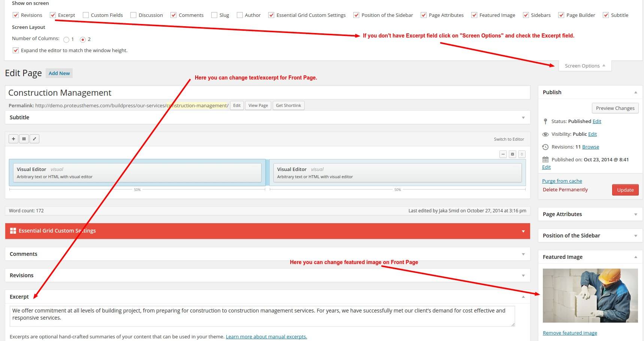Uncheck the Excerpt checkbox
This screenshot has width=644, height=341.
(53, 15)
